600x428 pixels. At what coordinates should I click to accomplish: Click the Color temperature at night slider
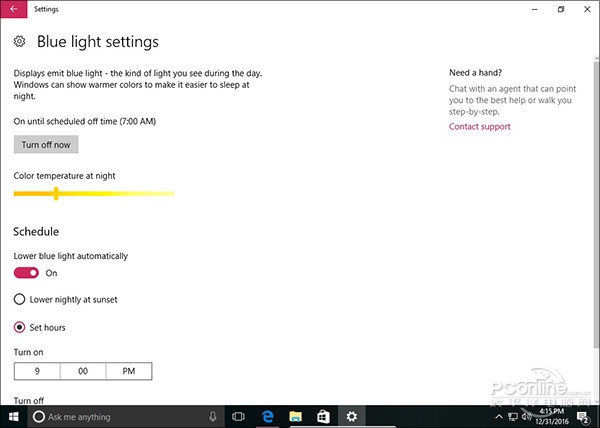pos(94,193)
